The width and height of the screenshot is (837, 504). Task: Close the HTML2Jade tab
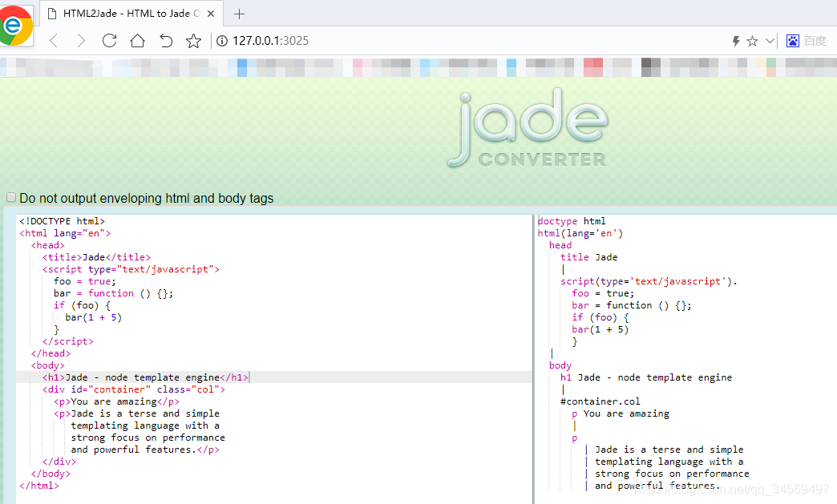pos(211,14)
